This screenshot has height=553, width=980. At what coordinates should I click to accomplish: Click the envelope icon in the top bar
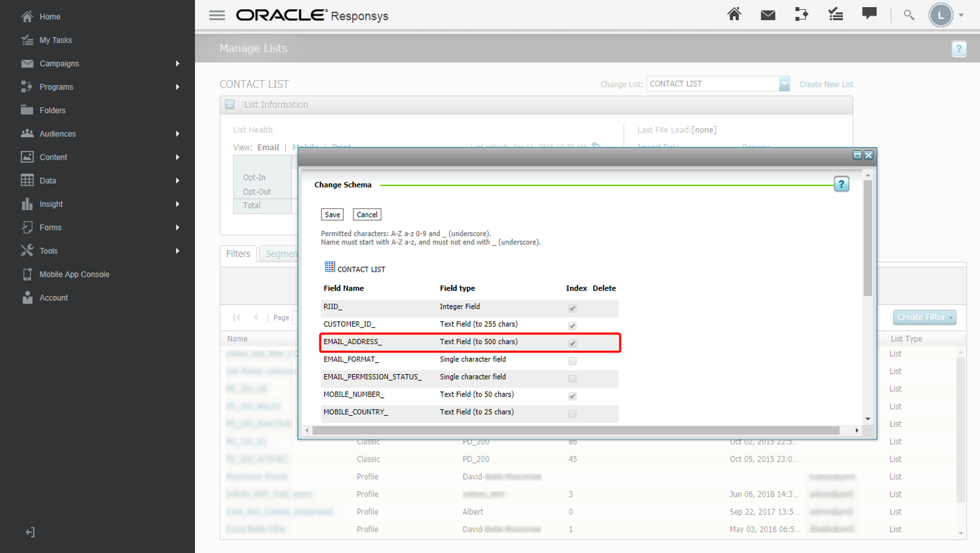coord(768,15)
